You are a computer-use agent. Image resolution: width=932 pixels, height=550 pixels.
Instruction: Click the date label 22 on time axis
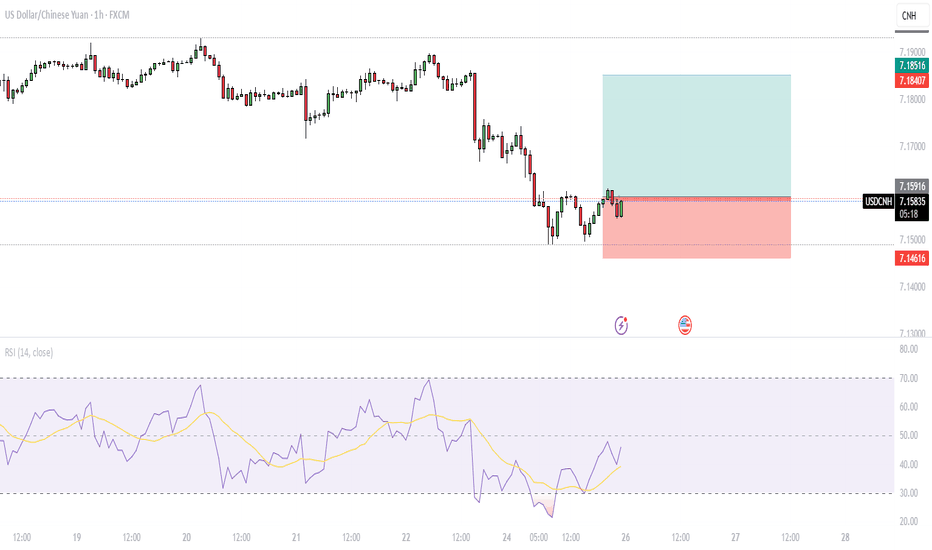point(406,538)
